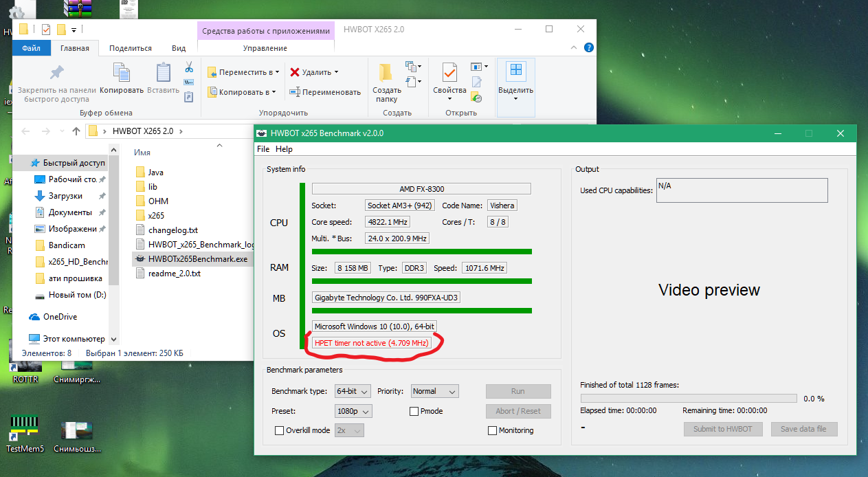Open the OHM folder
This screenshot has height=477, width=868.
point(158,201)
